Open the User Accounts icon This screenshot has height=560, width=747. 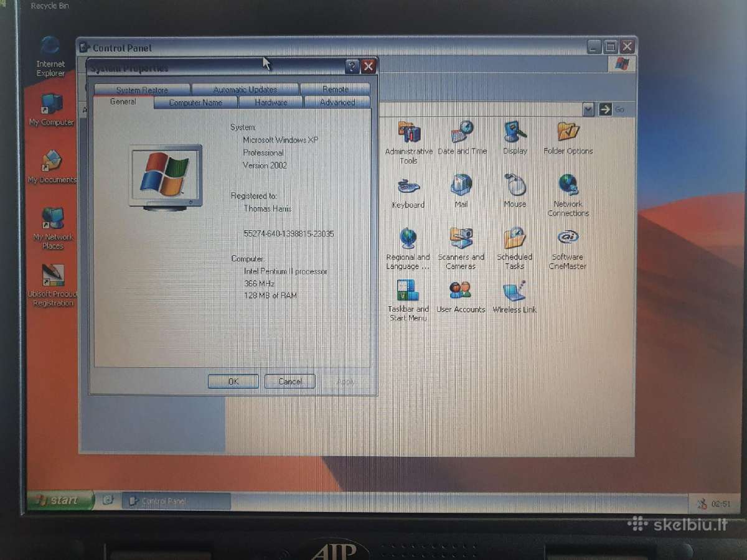(x=461, y=297)
